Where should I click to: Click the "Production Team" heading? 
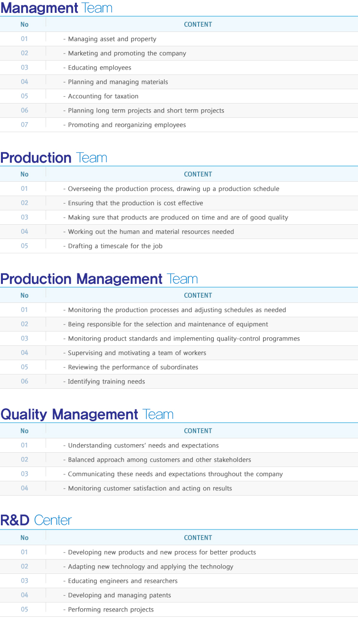click(x=53, y=158)
